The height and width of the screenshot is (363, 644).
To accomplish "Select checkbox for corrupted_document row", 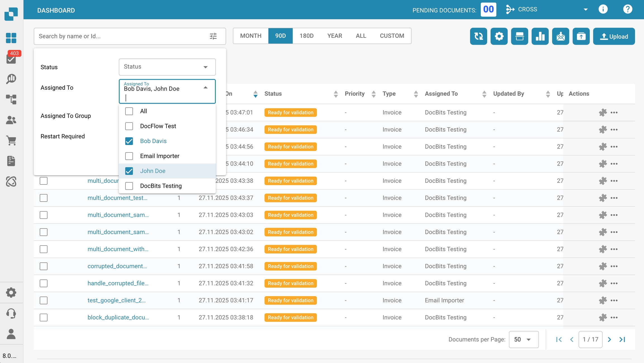I will click(44, 266).
